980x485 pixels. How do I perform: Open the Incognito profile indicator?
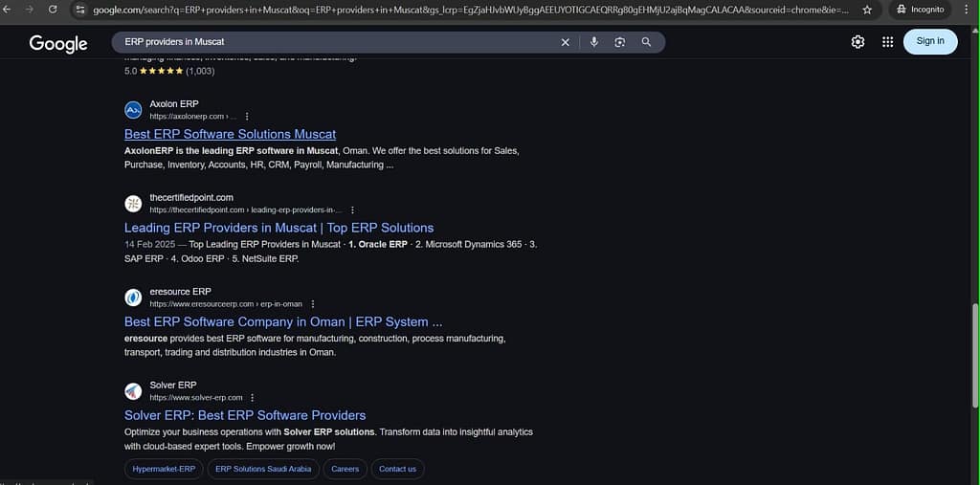(x=920, y=10)
